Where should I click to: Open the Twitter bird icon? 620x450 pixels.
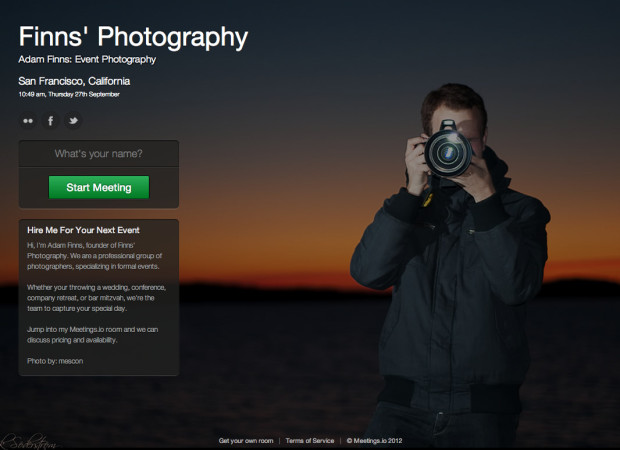73,121
